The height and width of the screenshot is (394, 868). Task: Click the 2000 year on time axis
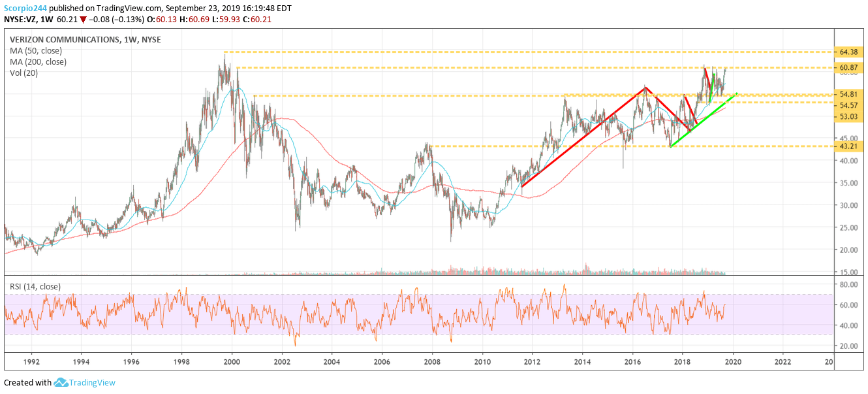pos(232,361)
